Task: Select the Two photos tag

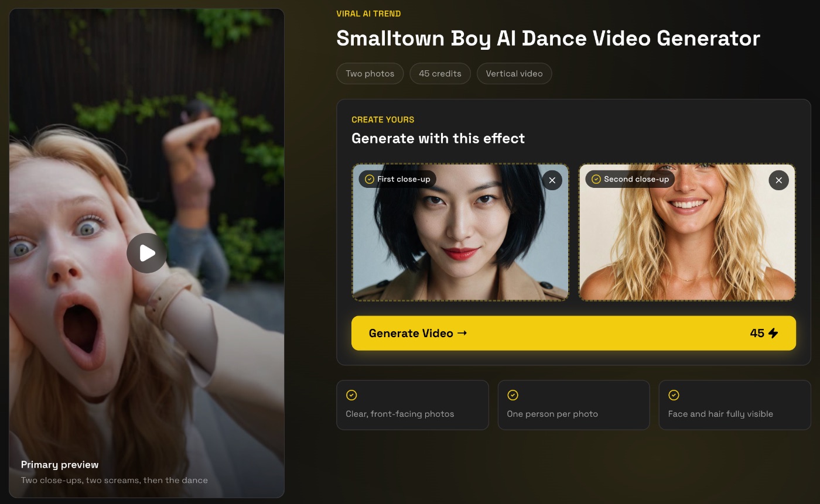Action: click(x=370, y=74)
